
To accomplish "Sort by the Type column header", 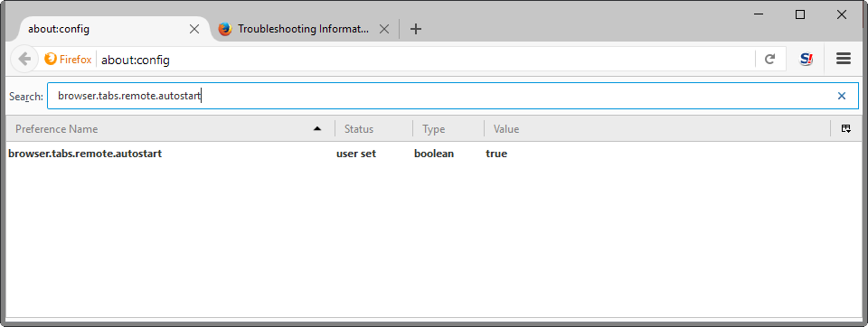I will click(448, 128).
